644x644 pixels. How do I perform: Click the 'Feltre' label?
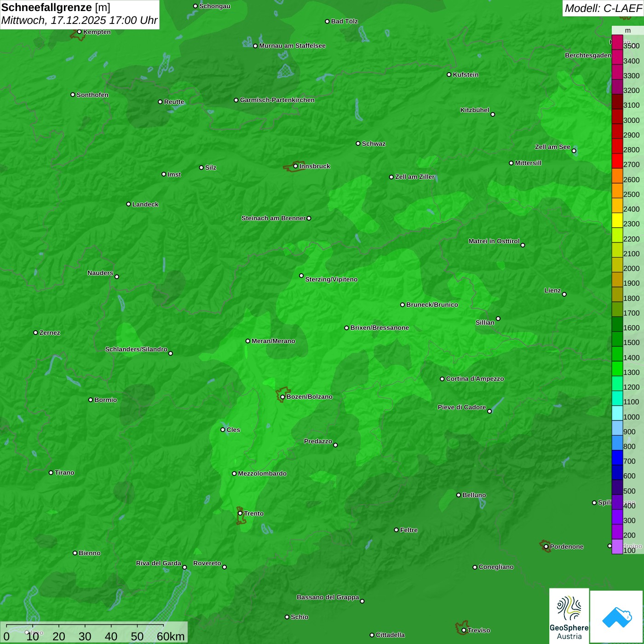click(409, 530)
